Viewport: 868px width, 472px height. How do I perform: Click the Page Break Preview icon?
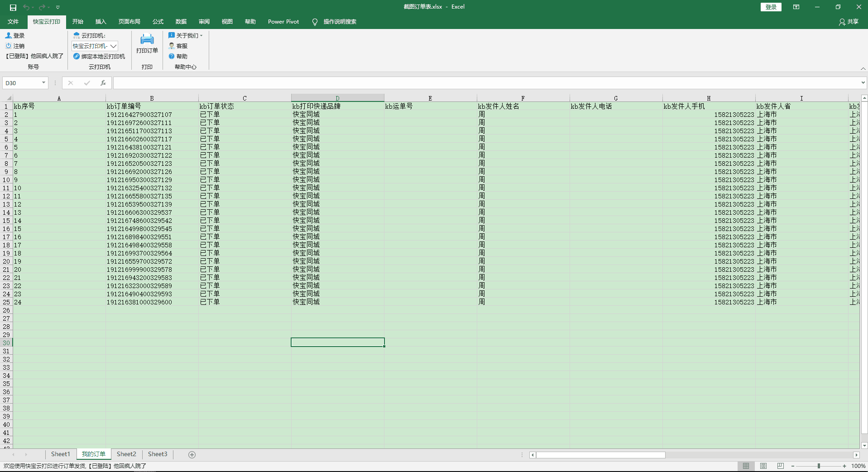coord(781,466)
